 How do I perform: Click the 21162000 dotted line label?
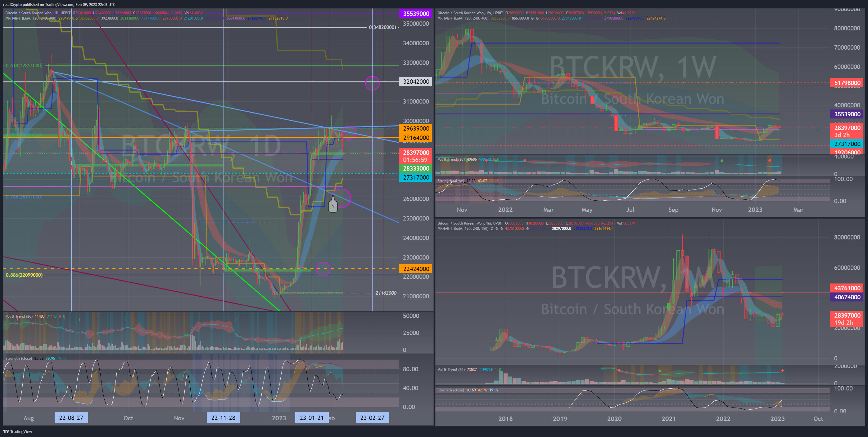[386, 293]
